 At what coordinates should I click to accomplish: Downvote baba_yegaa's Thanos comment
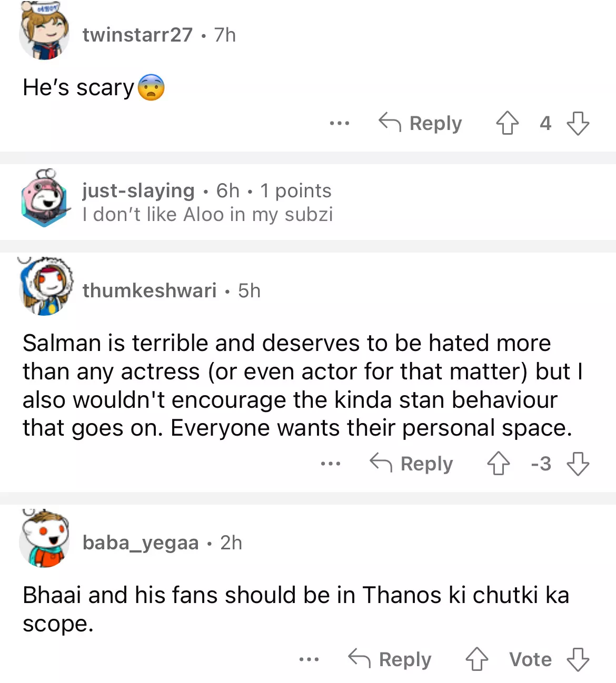578,659
